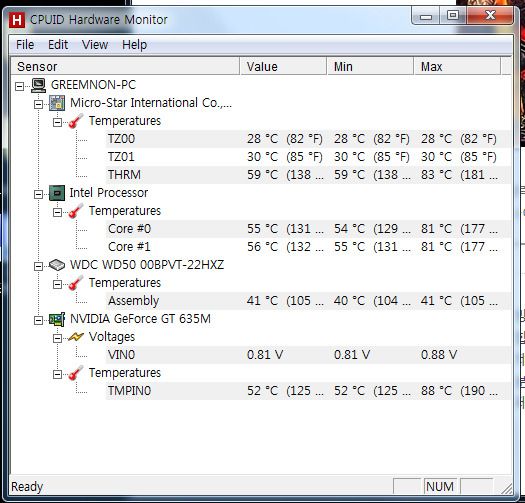Image resolution: width=525 pixels, height=503 pixels.
Task: Select the Intel Processor label
Action: pos(109,193)
